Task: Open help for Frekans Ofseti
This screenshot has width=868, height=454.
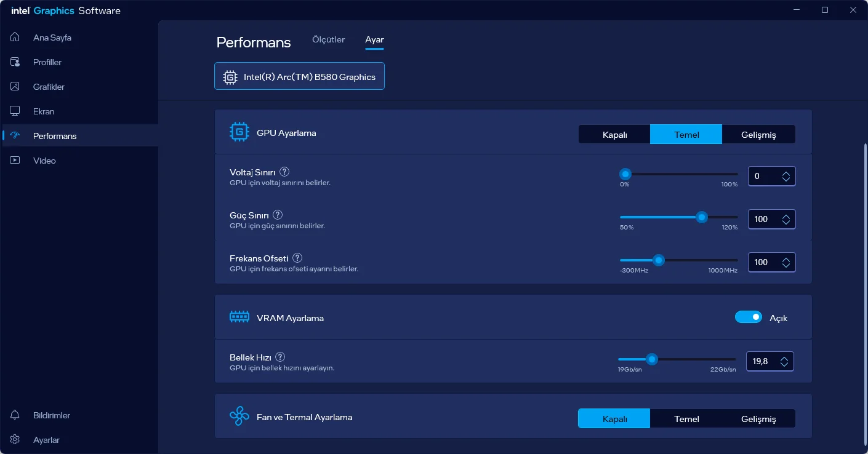Action: click(x=297, y=258)
